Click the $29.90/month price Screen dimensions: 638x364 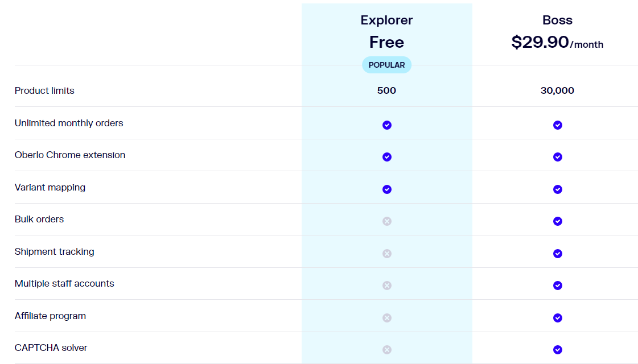tap(557, 43)
